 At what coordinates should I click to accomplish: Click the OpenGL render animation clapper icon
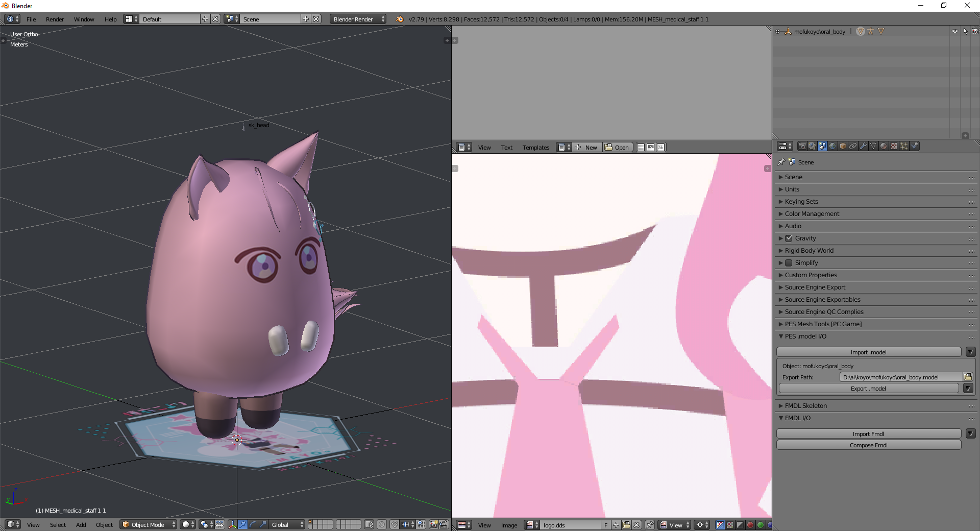coord(444,524)
